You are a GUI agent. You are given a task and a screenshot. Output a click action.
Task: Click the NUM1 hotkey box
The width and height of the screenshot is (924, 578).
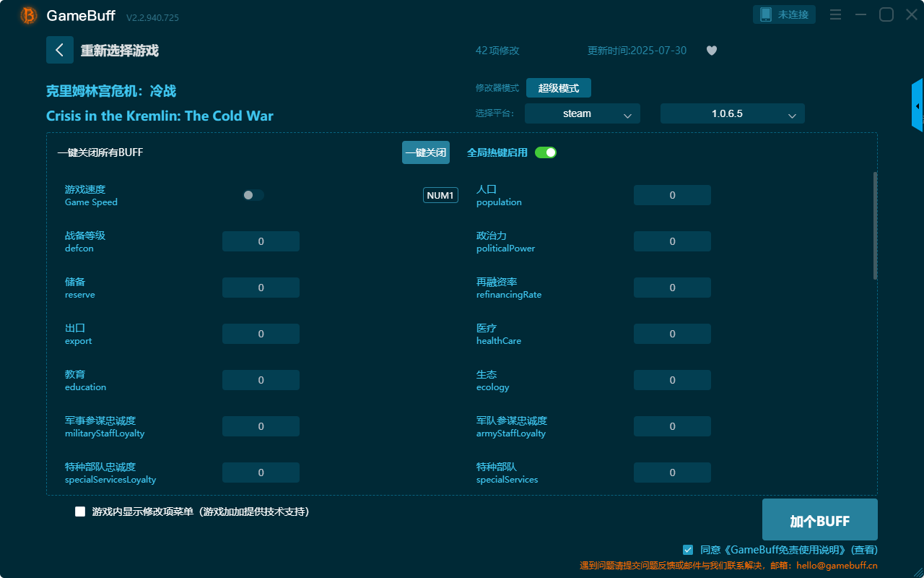(440, 195)
